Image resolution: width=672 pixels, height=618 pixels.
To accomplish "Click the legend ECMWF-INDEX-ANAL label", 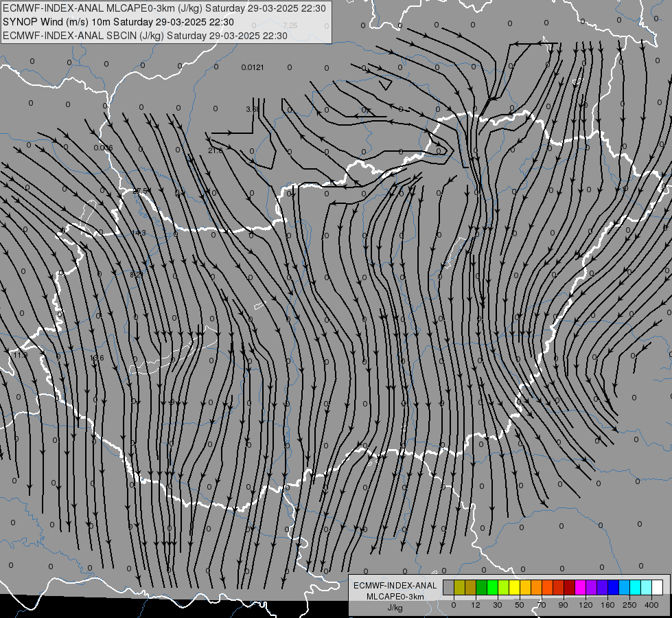I will [395, 586].
